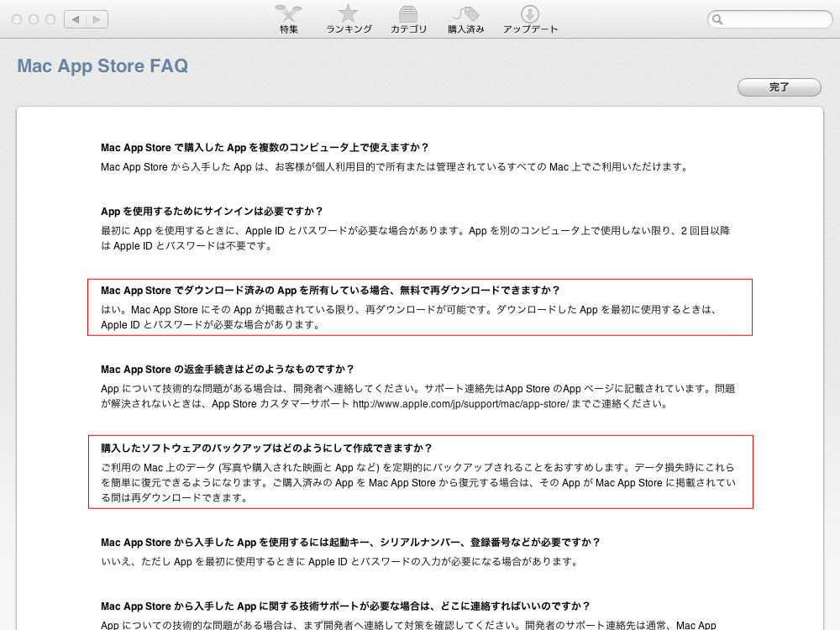840x630 pixels.
Task: Click the 完了 button
Action: tap(779, 87)
